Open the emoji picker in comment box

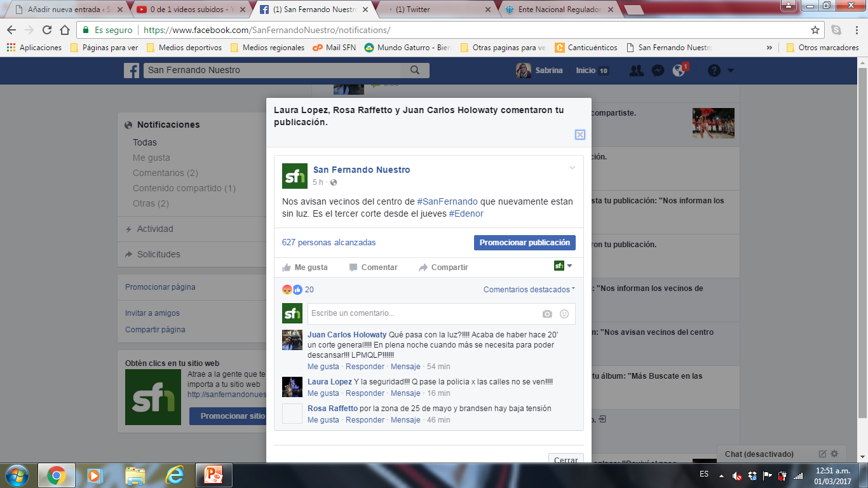pos(564,314)
